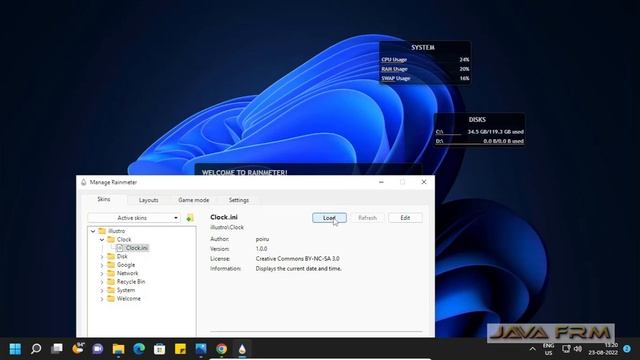This screenshot has width=640, height=360.
Task: Click the C:\ drive row in Disks skin
Action: click(479, 132)
